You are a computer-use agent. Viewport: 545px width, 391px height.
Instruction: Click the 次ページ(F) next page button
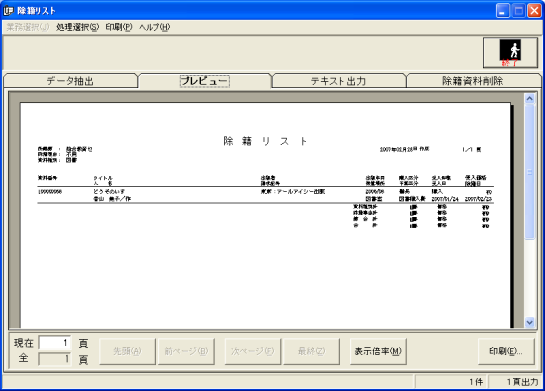[x=253, y=351]
